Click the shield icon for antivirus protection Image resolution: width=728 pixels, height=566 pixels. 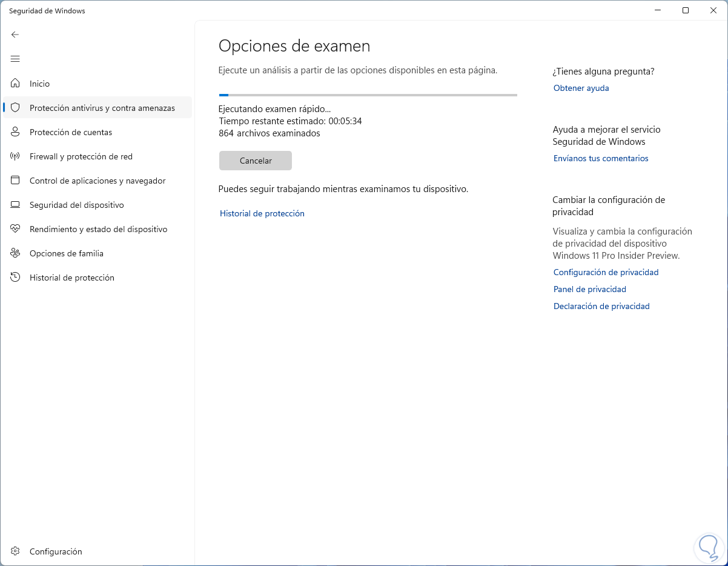[16, 108]
